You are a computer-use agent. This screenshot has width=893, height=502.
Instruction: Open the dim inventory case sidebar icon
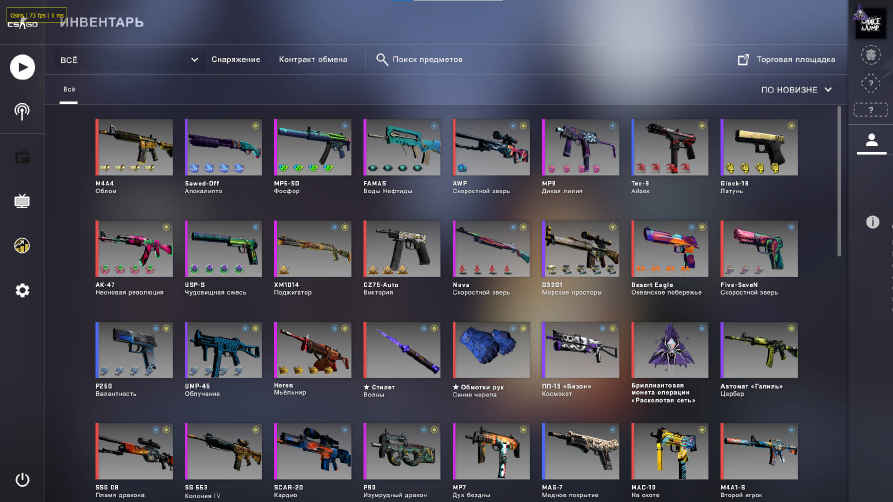coord(22,157)
